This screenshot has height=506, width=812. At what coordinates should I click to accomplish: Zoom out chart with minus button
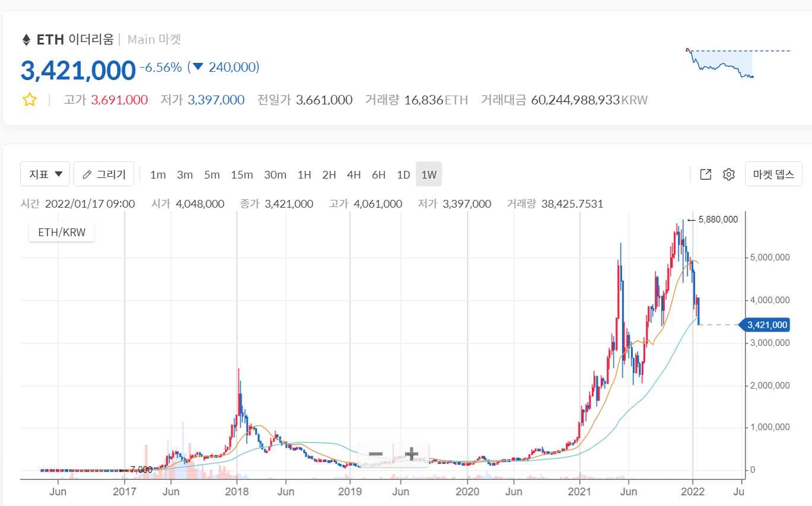coord(375,454)
